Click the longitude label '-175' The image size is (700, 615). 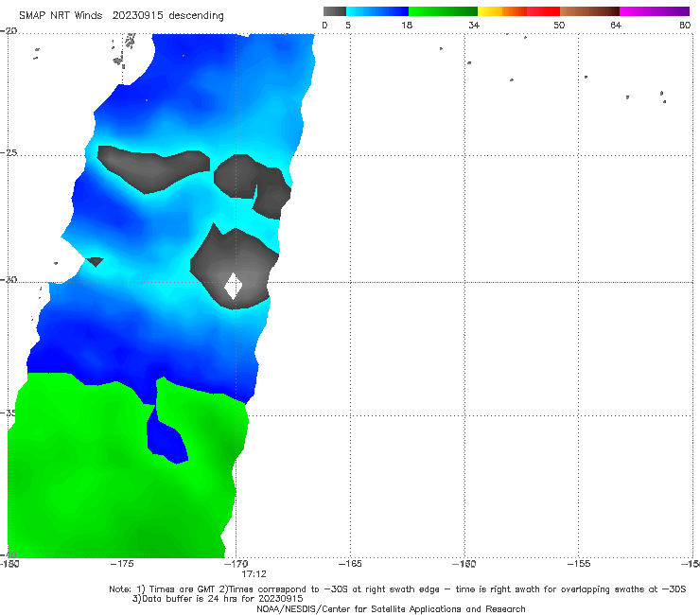[122, 564]
